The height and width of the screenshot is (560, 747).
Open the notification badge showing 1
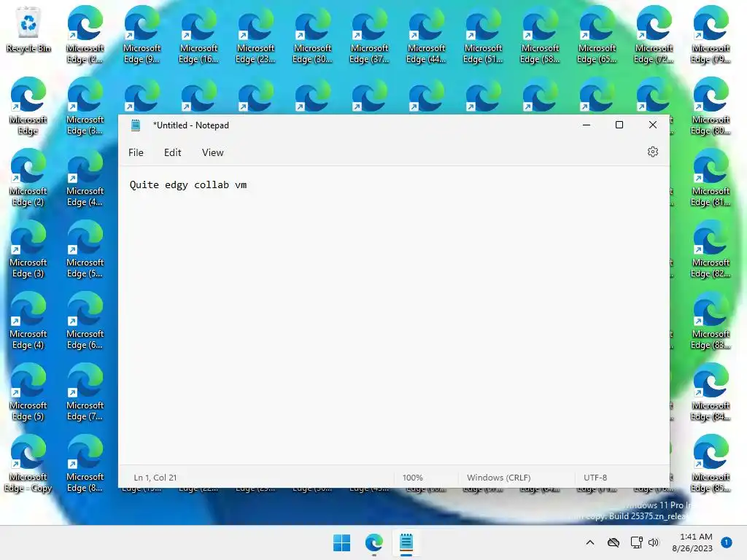pos(726,542)
